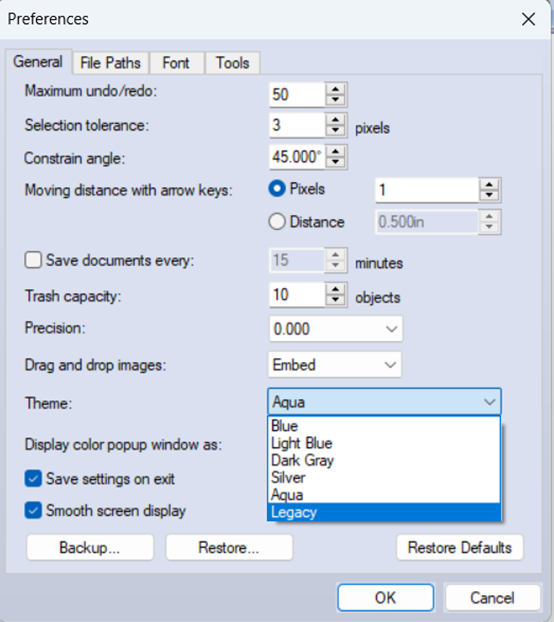Select the Pixels radio button
This screenshot has width=554, height=622.
pos(277,189)
